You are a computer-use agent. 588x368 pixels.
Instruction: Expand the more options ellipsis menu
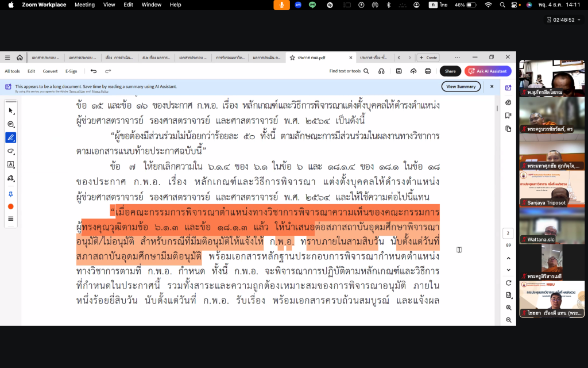click(x=457, y=57)
